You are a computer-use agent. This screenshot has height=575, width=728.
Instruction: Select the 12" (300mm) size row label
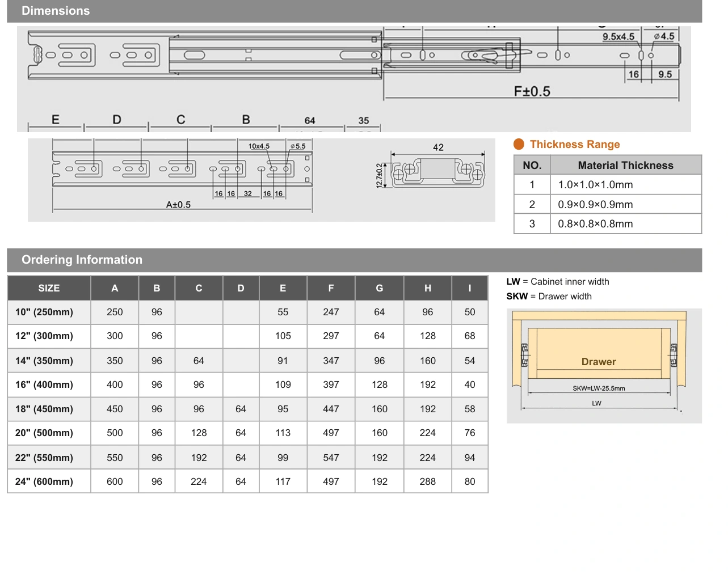(44, 336)
